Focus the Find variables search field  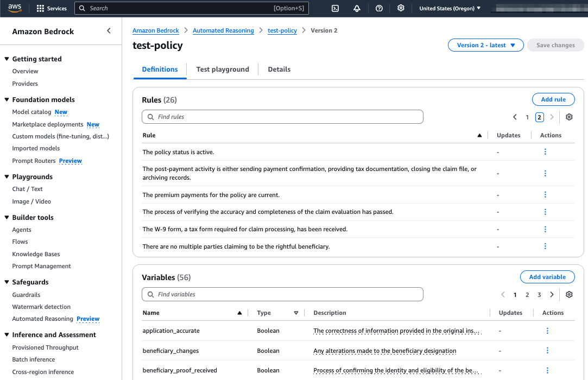tap(282, 294)
